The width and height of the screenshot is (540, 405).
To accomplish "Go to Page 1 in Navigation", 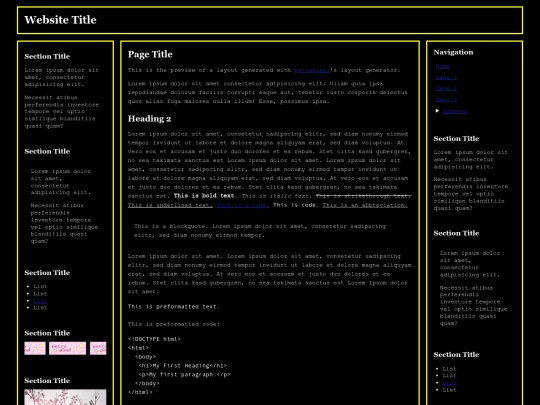I will point(446,77).
